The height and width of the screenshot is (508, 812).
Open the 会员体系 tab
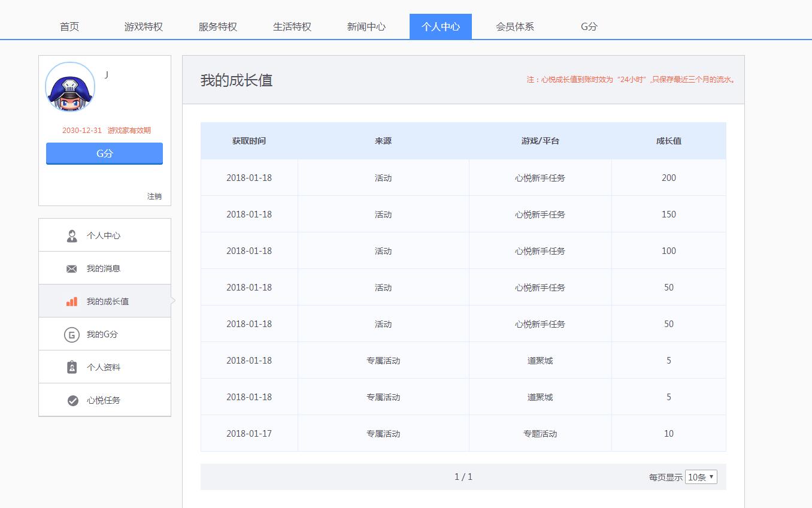click(x=515, y=27)
